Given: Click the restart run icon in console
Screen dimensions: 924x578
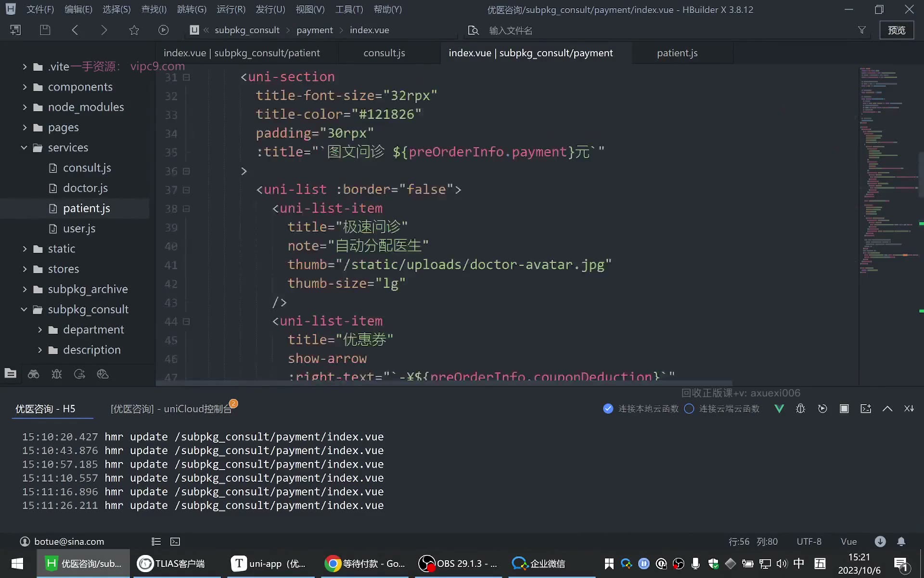Looking at the screenshot, I should pyautogui.click(x=822, y=408).
